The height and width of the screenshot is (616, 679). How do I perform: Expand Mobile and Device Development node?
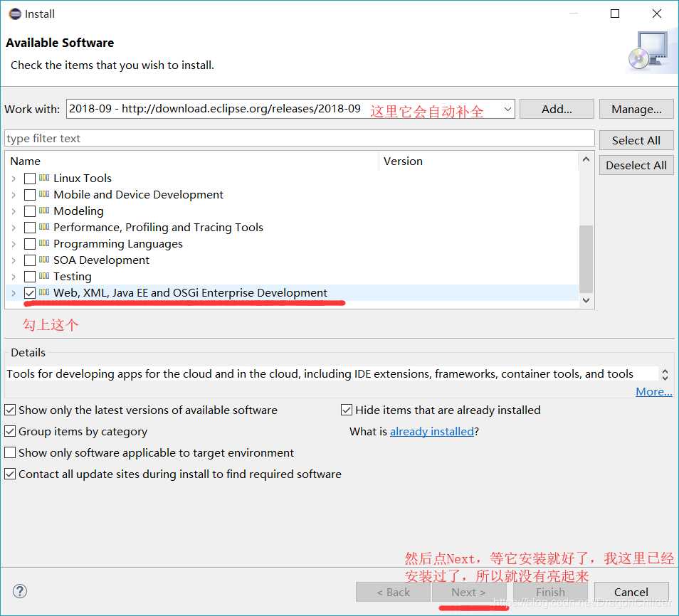pyautogui.click(x=14, y=195)
